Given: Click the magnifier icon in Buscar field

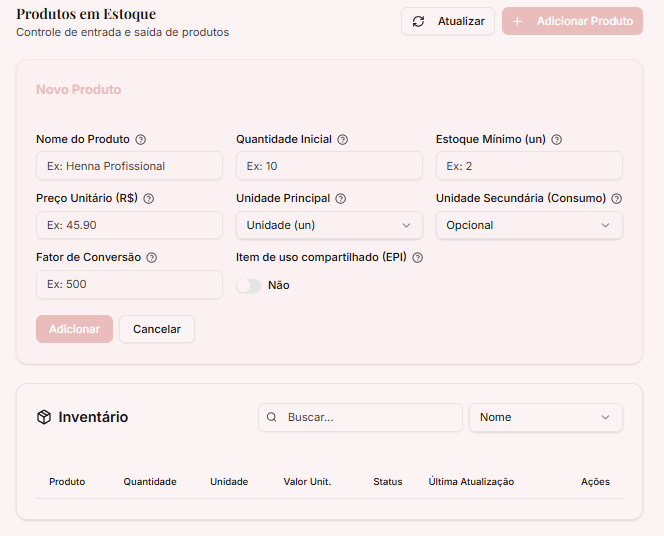Looking at the screenshot, I should tap(271, 417).
